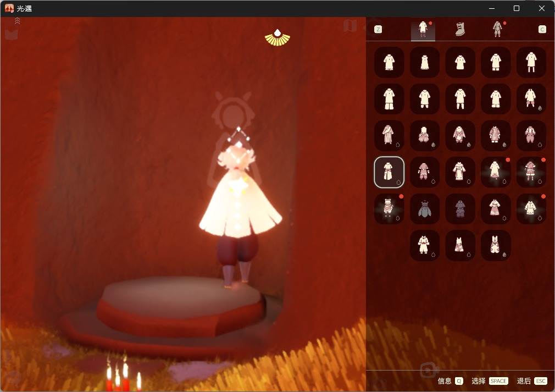
Task: Select the pink patterned dress in bottom row
Action: [460, 245]
